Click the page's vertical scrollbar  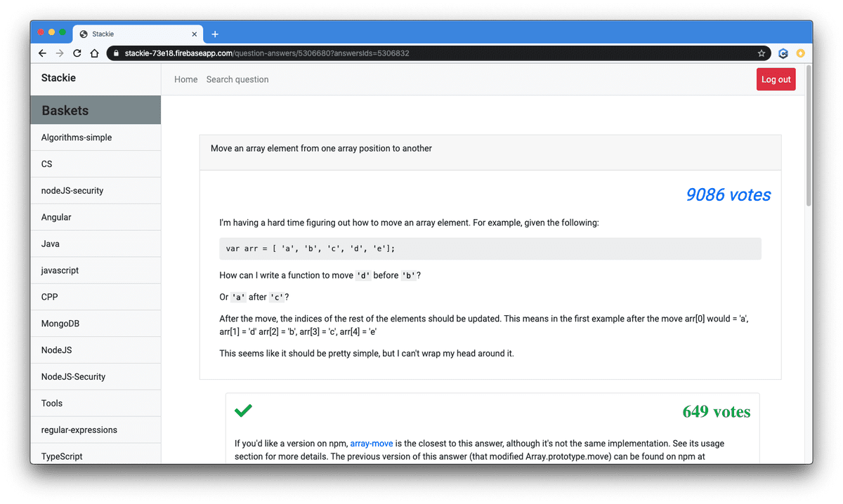point(809,140)
